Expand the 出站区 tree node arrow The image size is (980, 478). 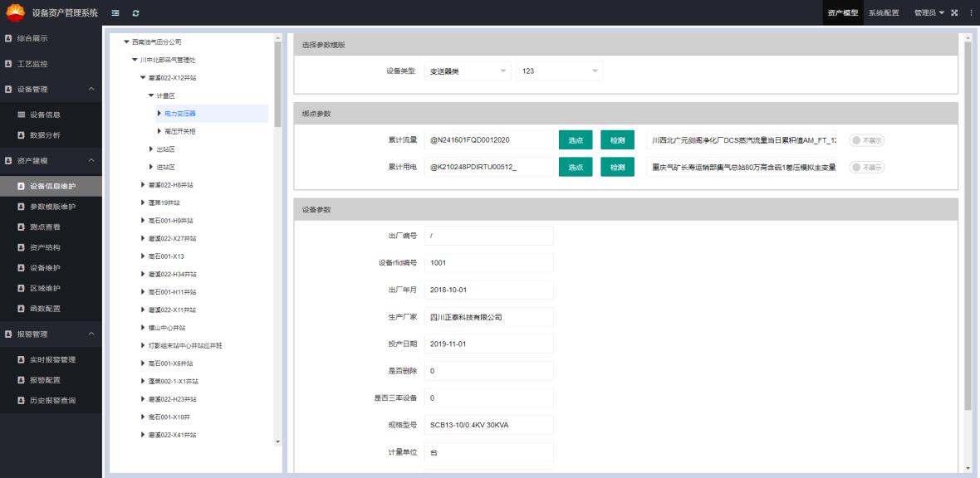(x=151, y=149)
